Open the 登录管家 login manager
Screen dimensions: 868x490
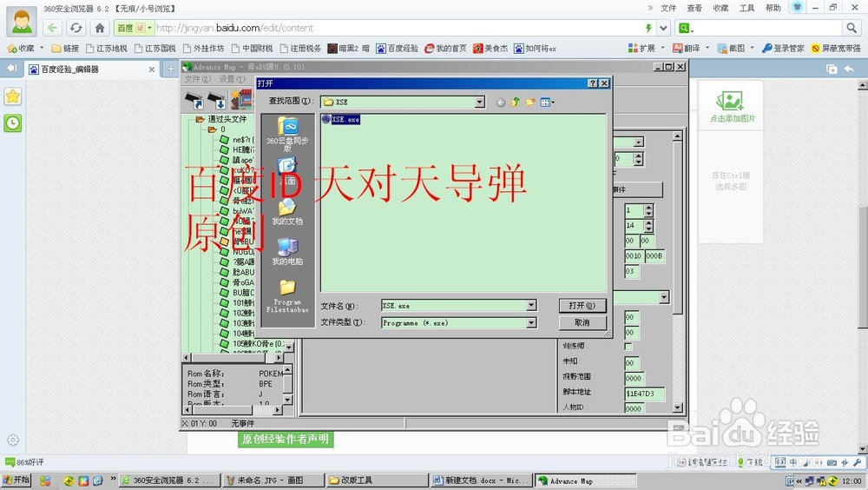pyautogui.click(x=783, y=49)
